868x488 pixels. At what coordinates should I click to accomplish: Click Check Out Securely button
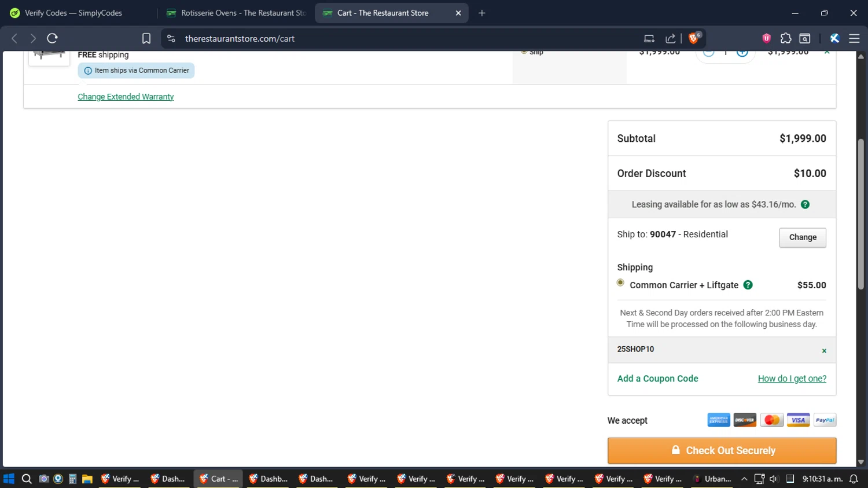click(722, 450)
